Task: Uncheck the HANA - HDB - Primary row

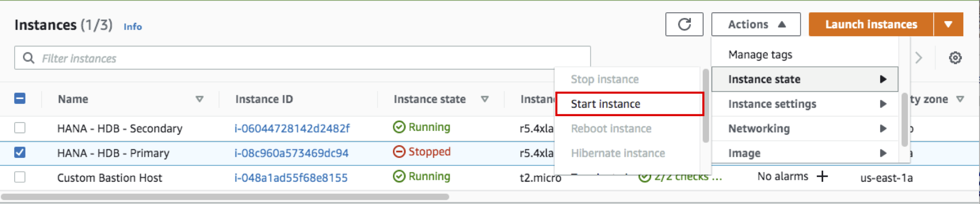Action: tap(20, 153)
